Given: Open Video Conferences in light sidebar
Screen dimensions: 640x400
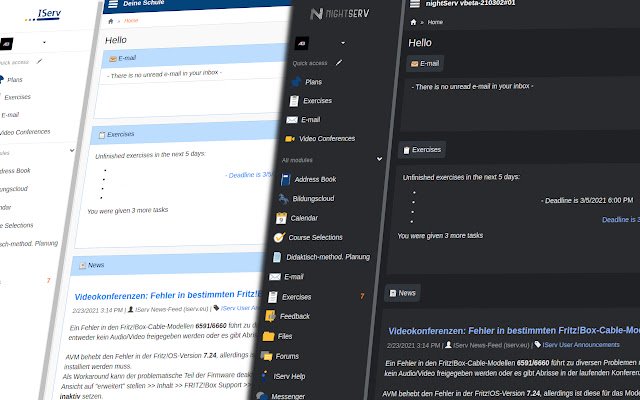Looking at the screenshot, I should pyautogui.click(x=25, y=132).
